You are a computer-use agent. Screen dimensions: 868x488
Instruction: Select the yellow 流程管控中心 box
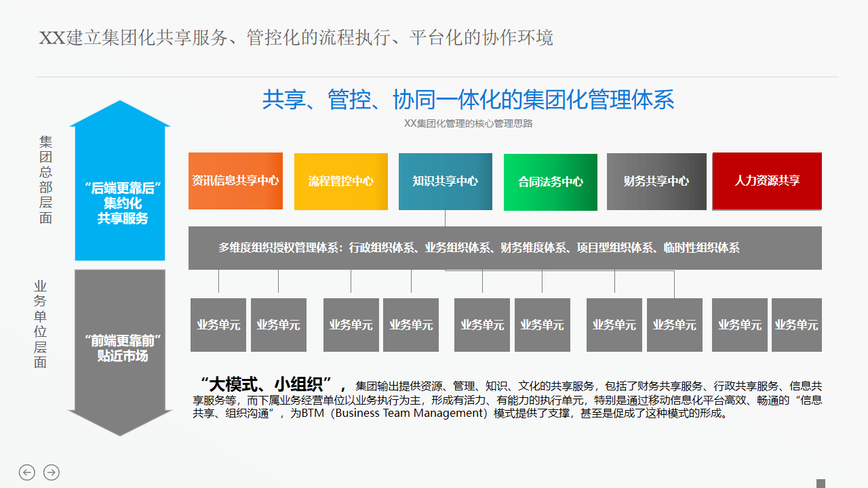click(340, 181)
